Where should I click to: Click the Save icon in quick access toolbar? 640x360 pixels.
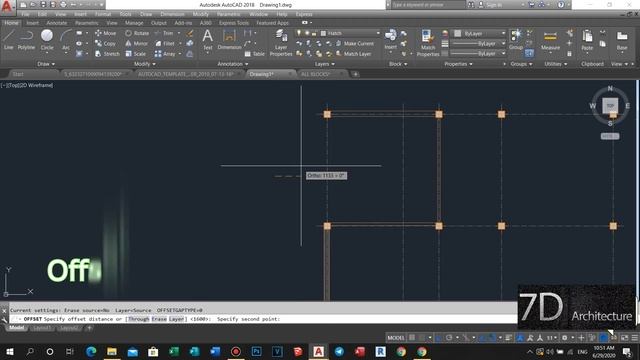point(43,5)
